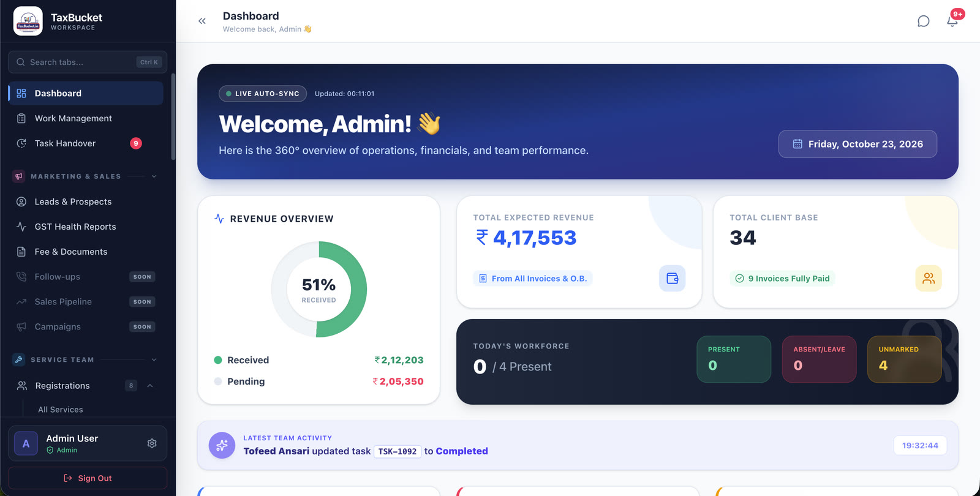Open the Dashboard menu item
Viewport: 980px width, 496px height.
[86, 93]
